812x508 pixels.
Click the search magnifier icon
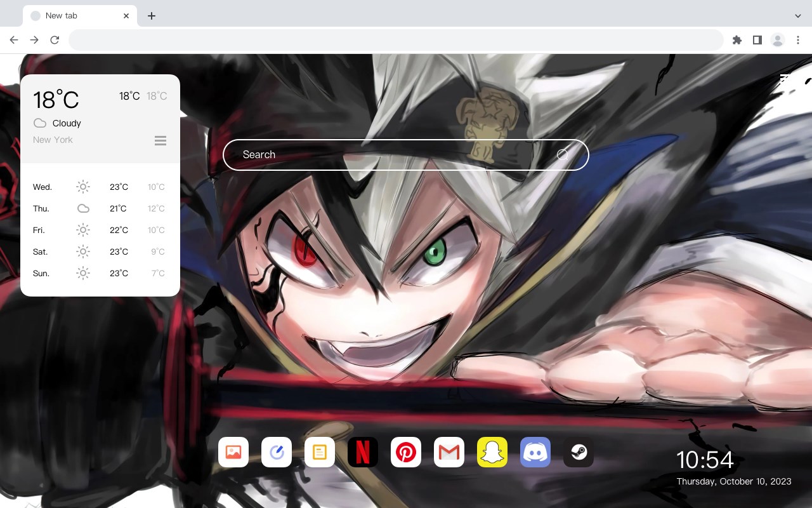point(563,154)
